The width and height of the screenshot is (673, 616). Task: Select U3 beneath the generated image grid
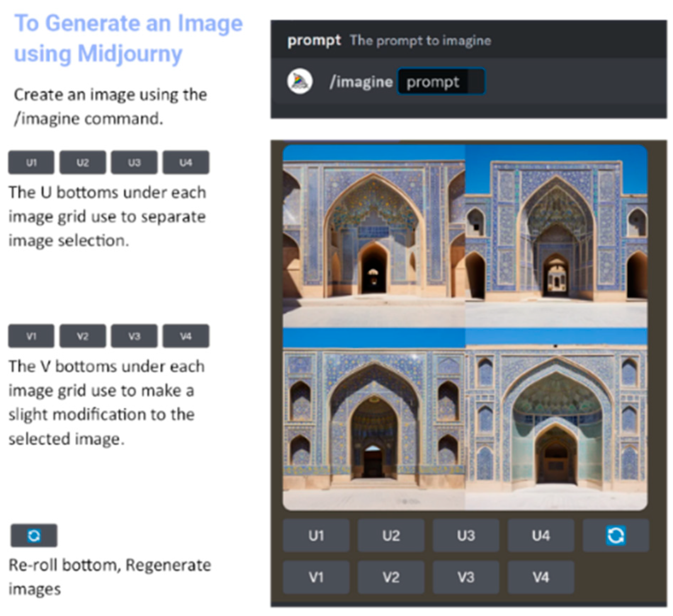pyautogui.click(x=466, y=535)
